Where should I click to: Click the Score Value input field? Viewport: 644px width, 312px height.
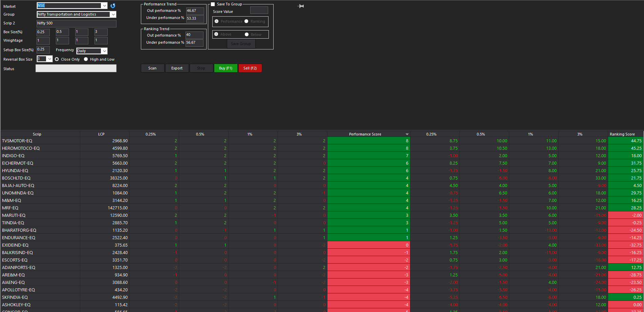259,10
